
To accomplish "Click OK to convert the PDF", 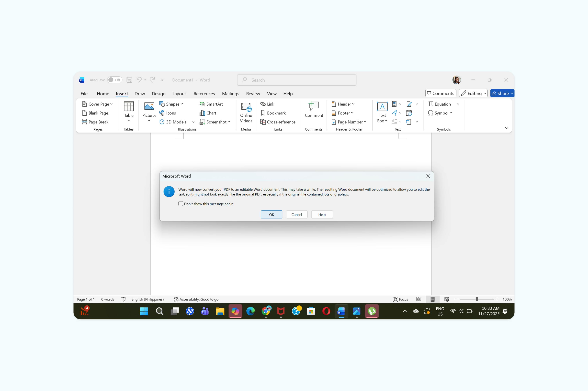I will [x=271, y=214].
